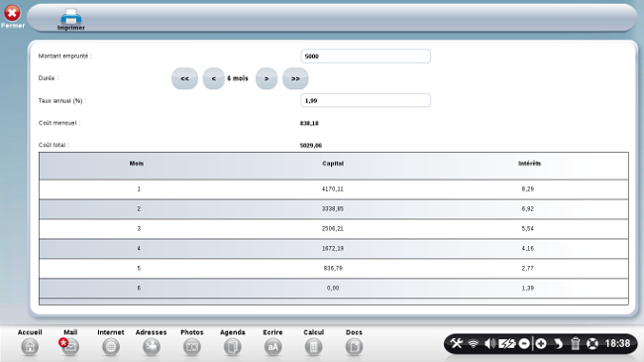
Task: Select interest cell 5,54
Action: (x=528, y=229)
